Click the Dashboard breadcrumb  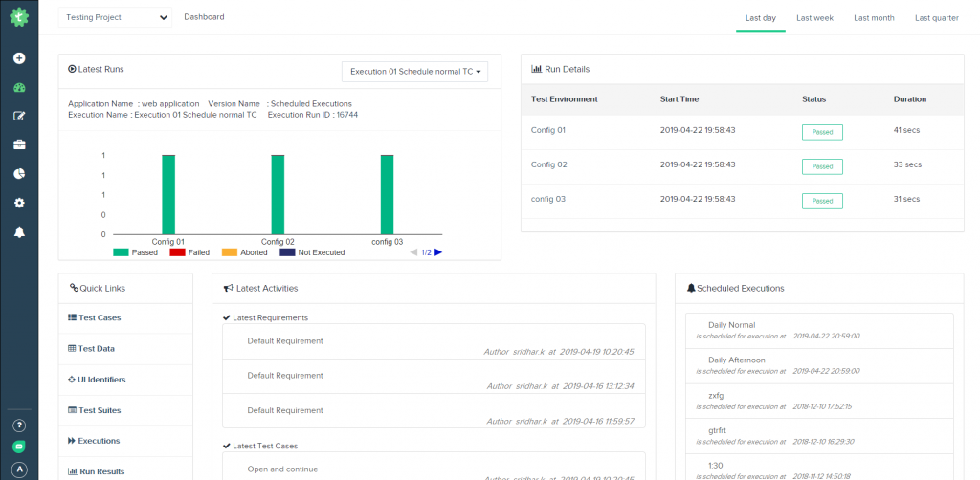pyautogui.click(x=204, y=17)
